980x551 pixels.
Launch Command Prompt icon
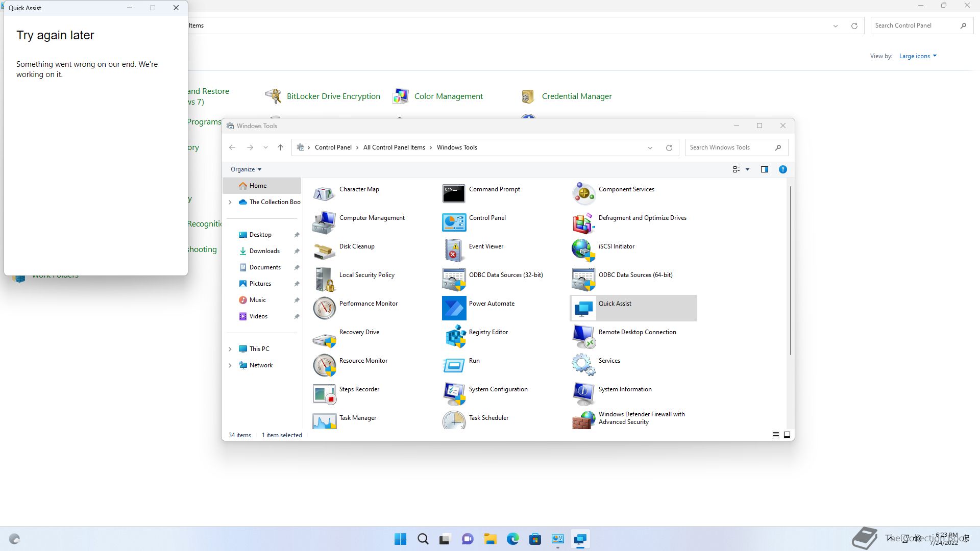pyautogui.click(x=454, y=194)
